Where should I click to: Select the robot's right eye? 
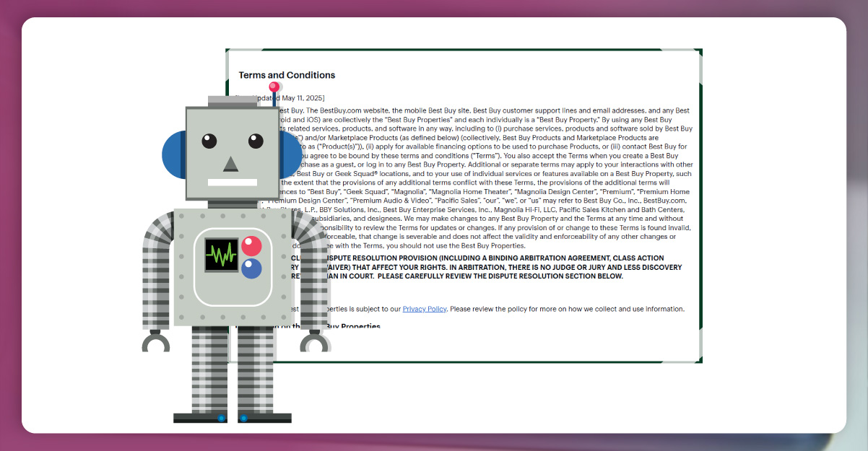(x=256, y=141)
